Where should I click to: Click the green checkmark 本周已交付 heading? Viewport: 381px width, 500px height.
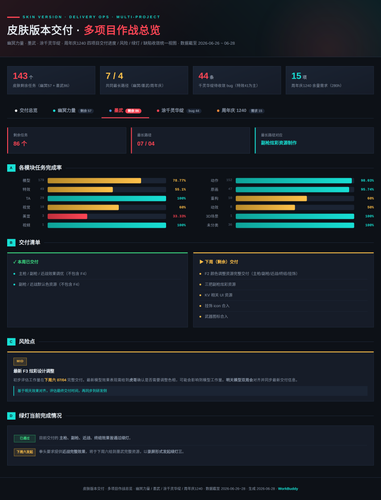tap(26, 262)
